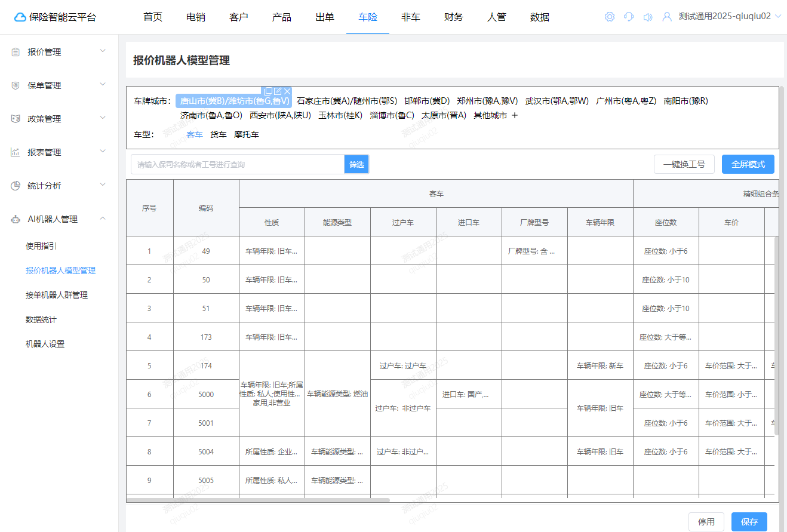787x532 pixels.
Task: Click the 保单管理 shield icon
Action: tap(16, 85)
